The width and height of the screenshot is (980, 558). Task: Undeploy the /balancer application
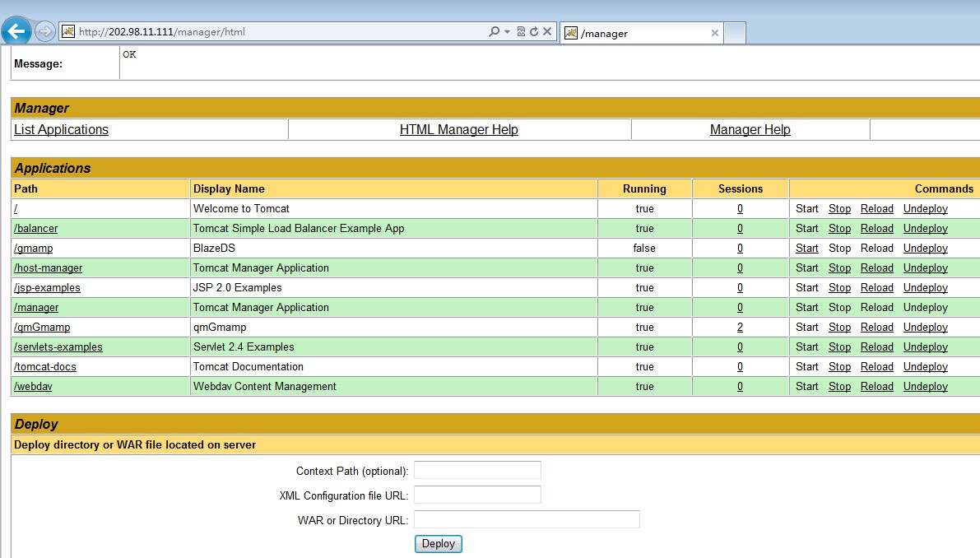click(x=926, y=229)
